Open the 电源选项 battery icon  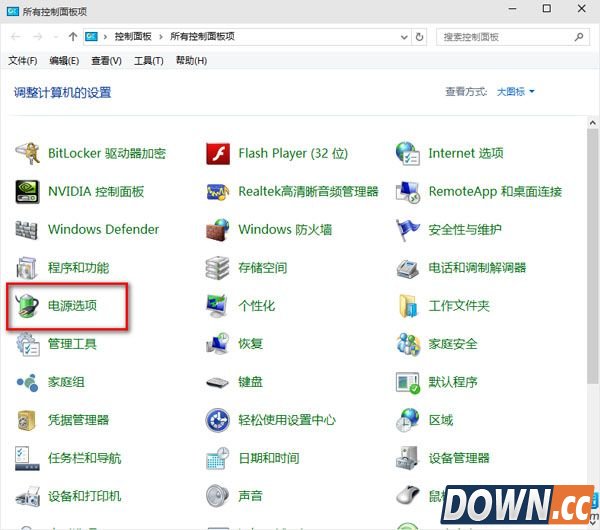tap(26, 306)
